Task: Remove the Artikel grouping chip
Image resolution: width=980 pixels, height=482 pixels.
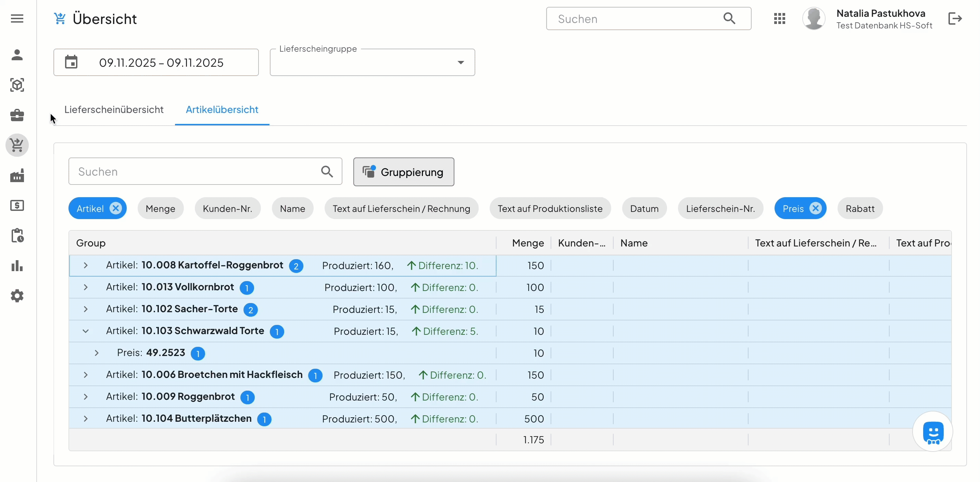Action: (116, 208)
